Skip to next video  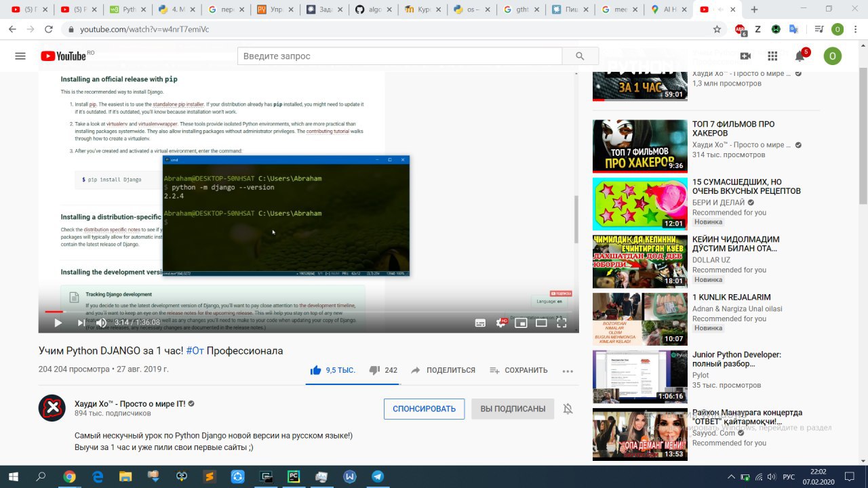(x=81, y=323)
